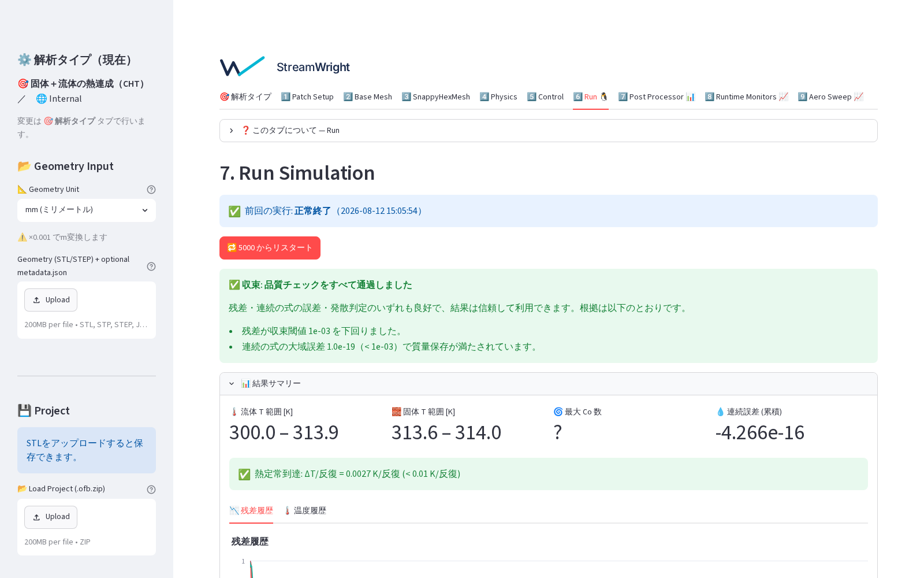Click the 収束: 品質チェック heading
Viewport: 924px width, 578px height.
coord(321,285)
